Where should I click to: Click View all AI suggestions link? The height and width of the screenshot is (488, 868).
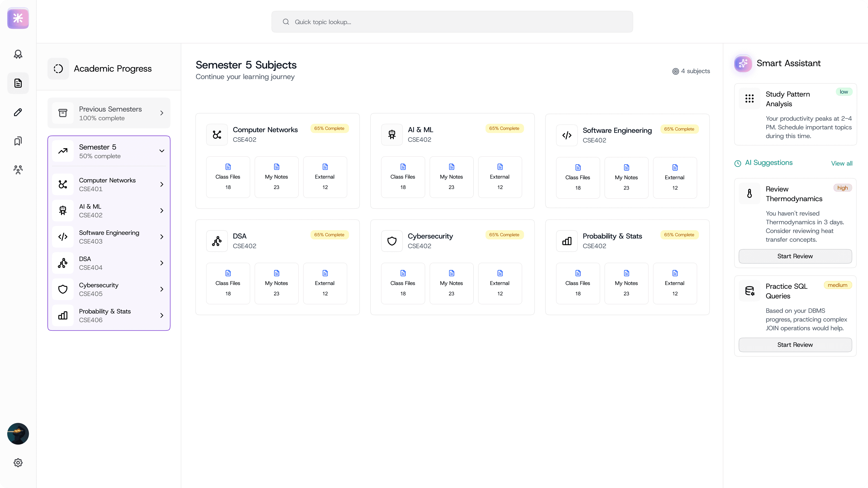pyautogui.click(x=841, y=163)
